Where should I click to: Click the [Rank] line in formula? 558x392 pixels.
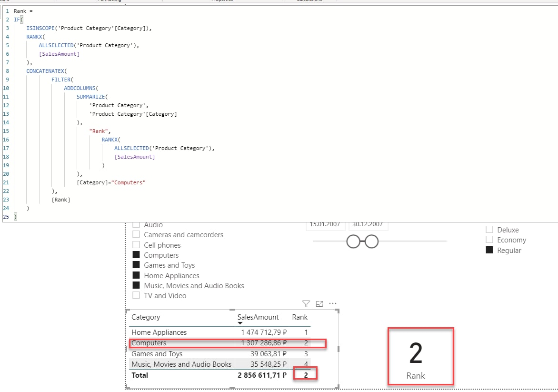click(x=61, y=200)
